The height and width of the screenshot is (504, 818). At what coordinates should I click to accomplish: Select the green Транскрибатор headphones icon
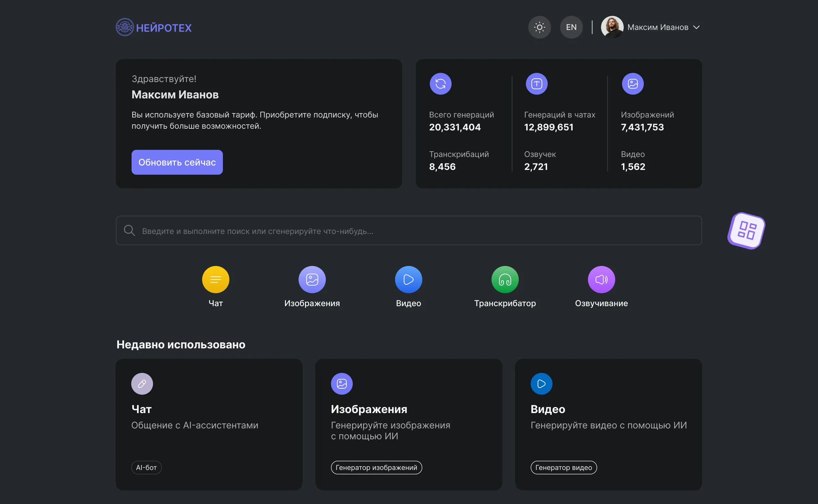(x=505, y=279)
